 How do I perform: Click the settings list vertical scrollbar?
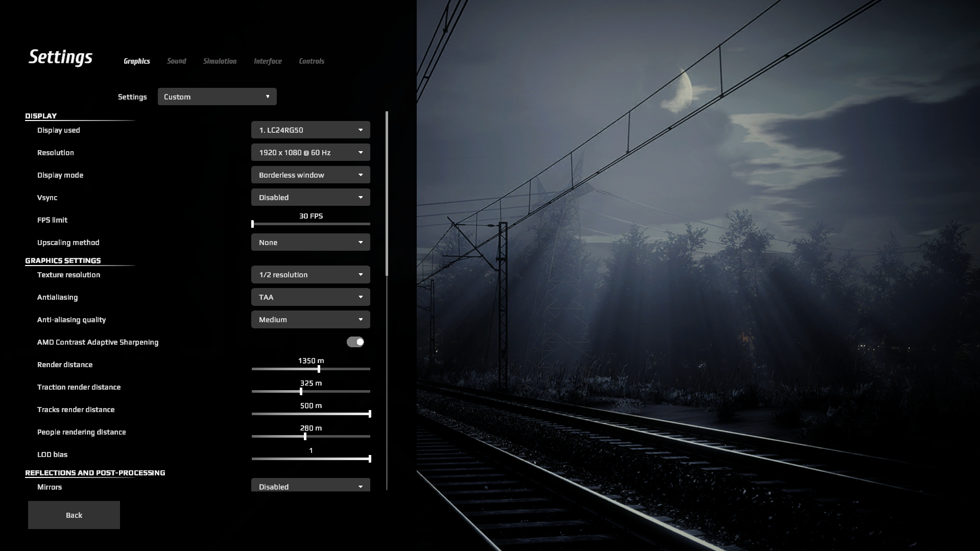point(387,194)
